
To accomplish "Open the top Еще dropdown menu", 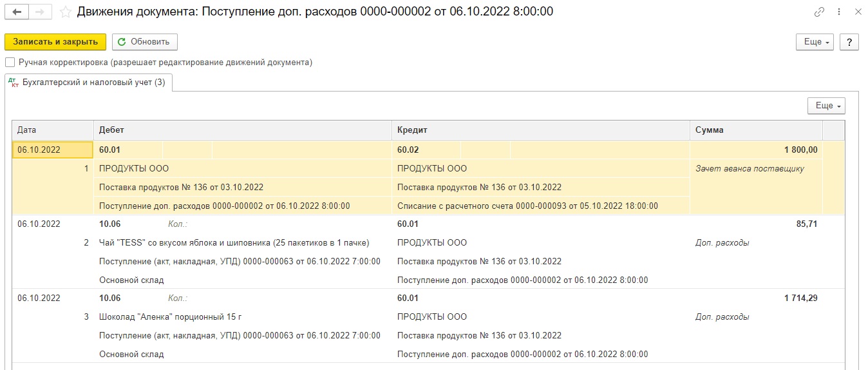I will (x=815, y=42).
